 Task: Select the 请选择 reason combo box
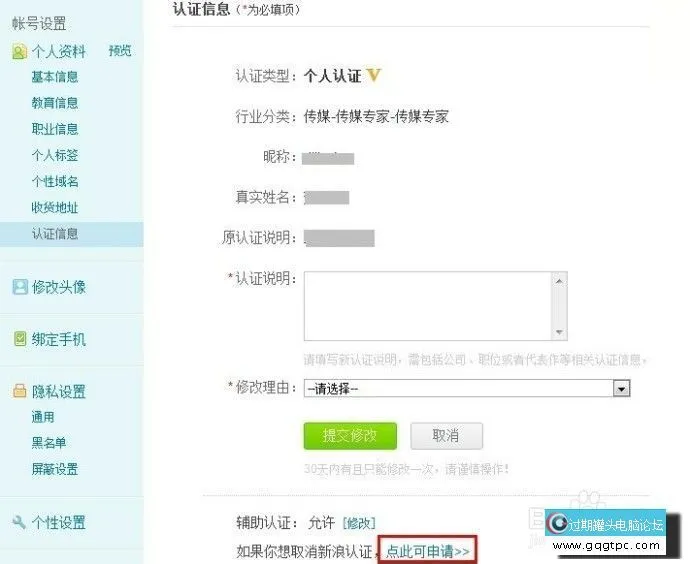467,388
